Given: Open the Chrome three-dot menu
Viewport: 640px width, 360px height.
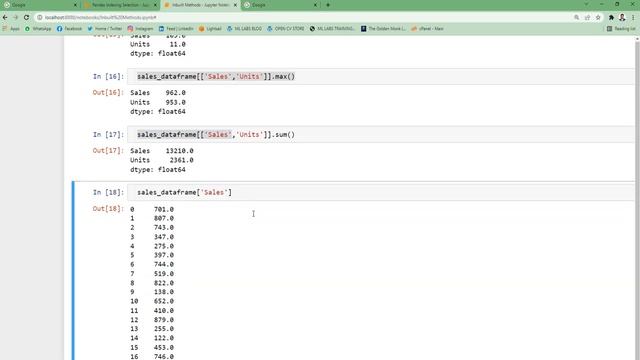Looking at the screenshot, I should tap(633, 18).
